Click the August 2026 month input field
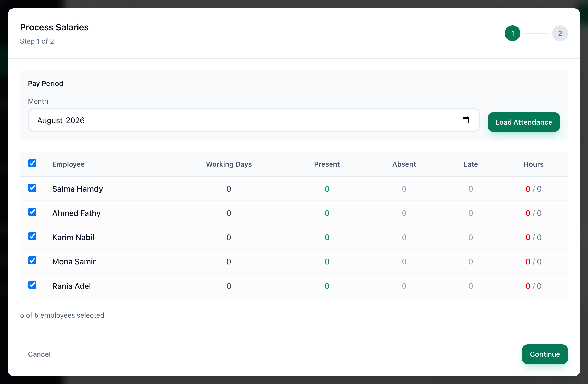This screenshot has width=588, height=384. (x=254, y=120)
